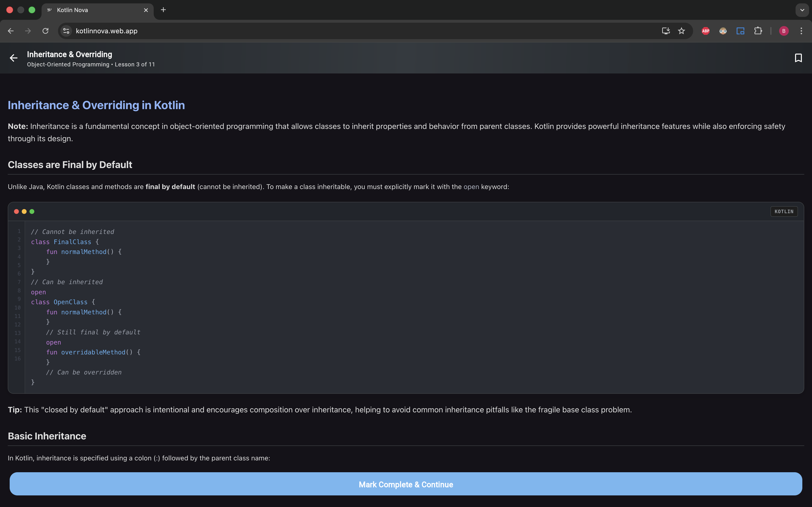Image resolution: width=812 pixels, height=507 pixels.
Task: Open the tab overview chevron at top right
Action: (802, 10)
